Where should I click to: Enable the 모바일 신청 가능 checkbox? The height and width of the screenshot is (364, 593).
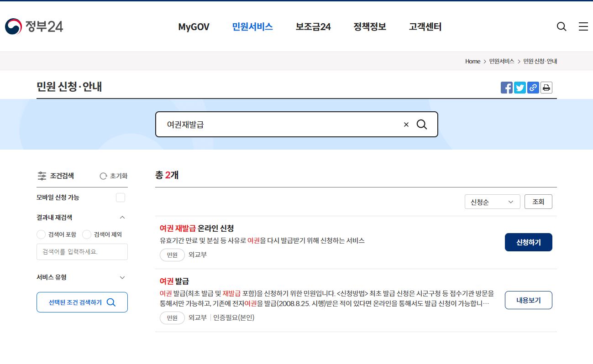(x=120, y=197)
